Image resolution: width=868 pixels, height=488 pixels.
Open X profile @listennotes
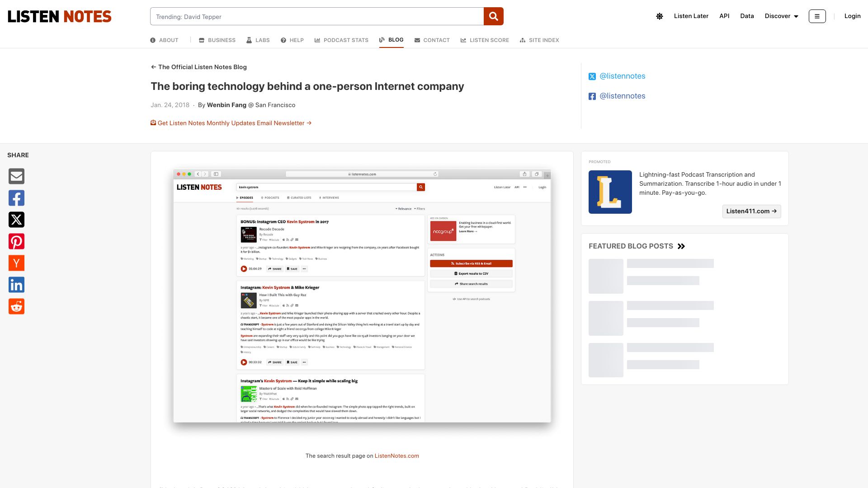coord(617,76)
